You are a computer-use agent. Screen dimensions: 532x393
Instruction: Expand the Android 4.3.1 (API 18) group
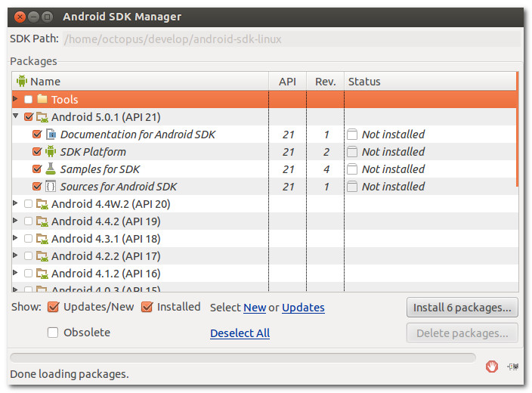coord(15,238)
